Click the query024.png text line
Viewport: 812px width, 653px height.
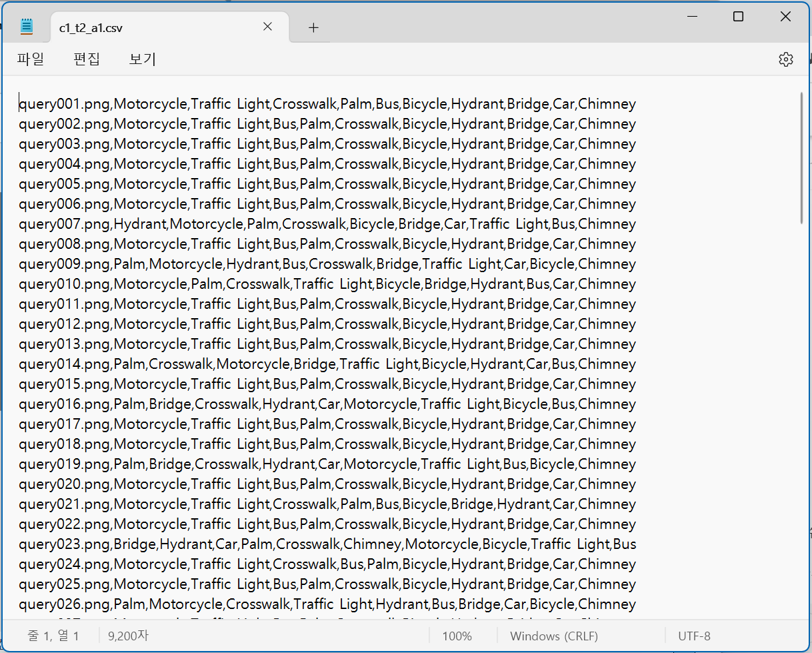pyautogui.click(x=327, y=564)
